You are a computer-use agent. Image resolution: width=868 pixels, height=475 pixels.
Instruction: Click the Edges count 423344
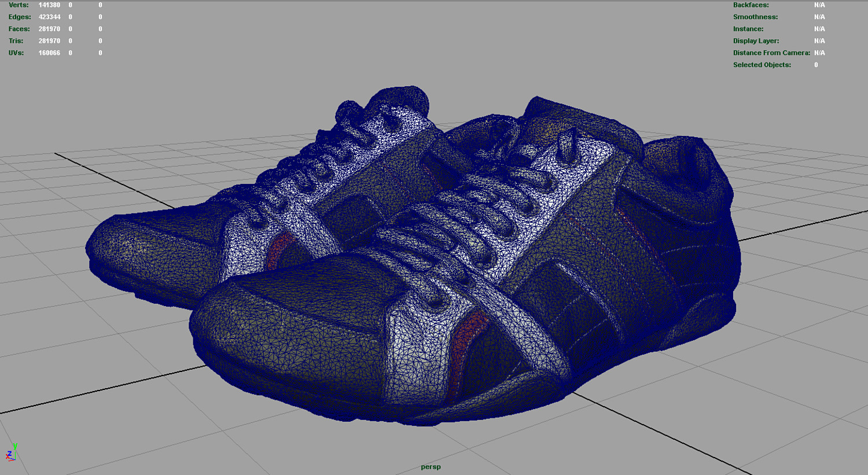click(x=49, y=17)
